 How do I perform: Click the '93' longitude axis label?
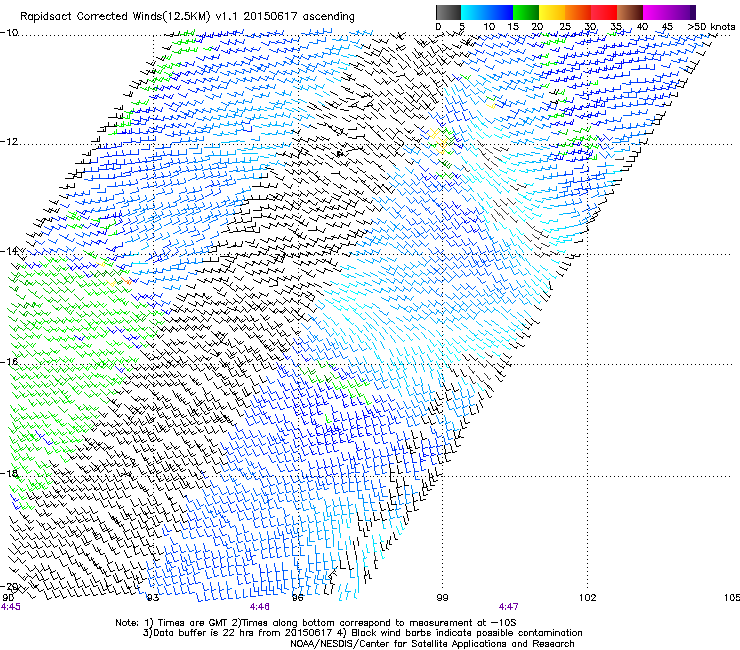(x=152, y=598)
